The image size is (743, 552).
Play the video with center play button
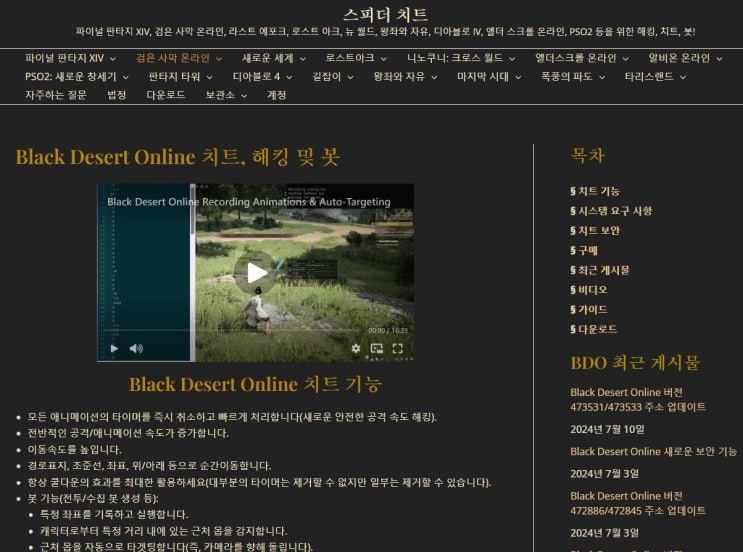tap(256, 273)
